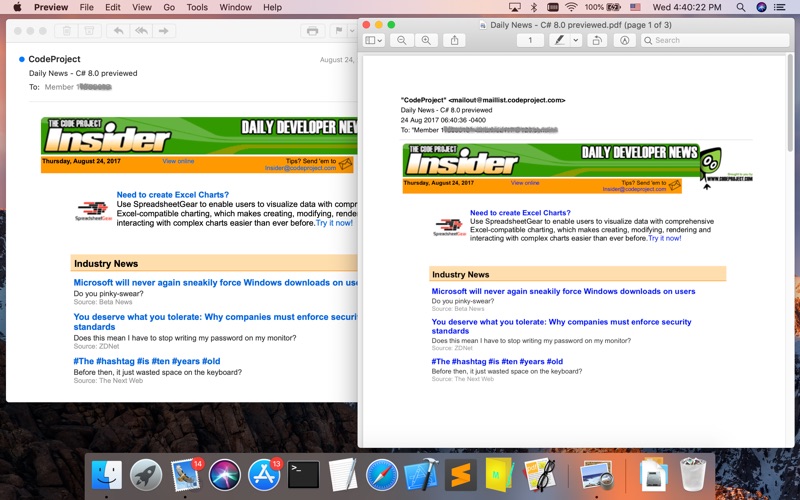
Task: Open the Wi-Fi status menu
Action: coord(571,7)
